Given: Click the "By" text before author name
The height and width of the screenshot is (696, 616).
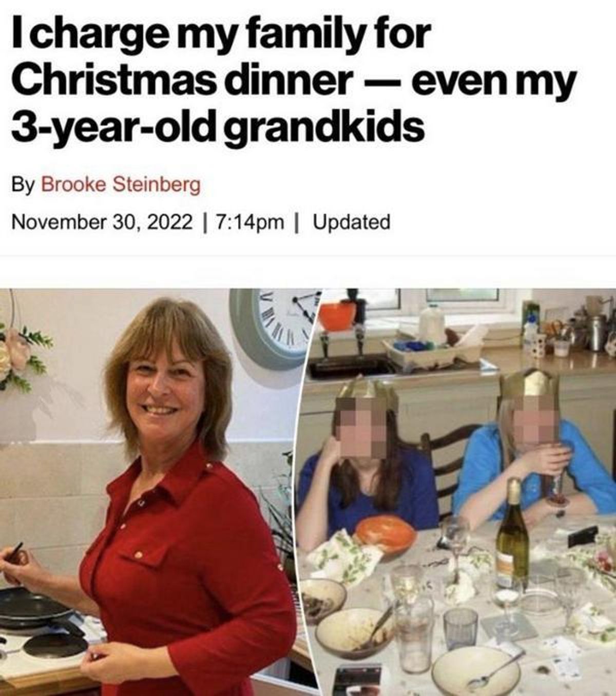Looking at the screenshot, I should coord(23,185).
